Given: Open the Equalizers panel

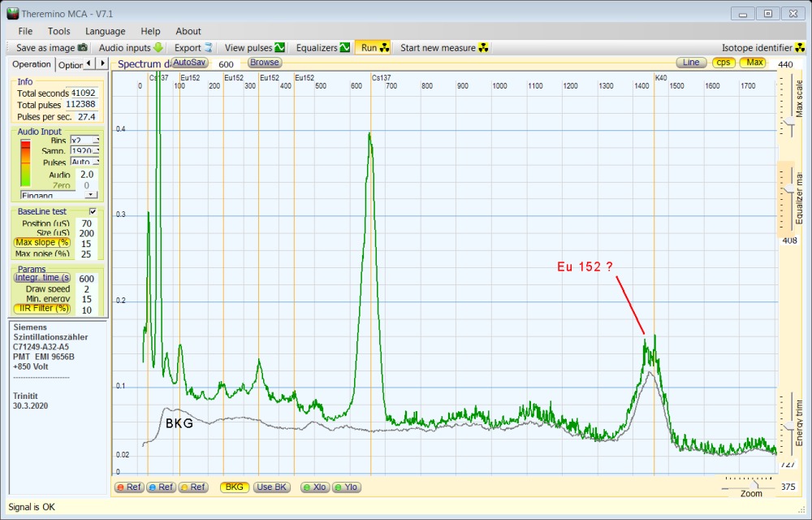Looking at the screenshot, I should 322,48.
